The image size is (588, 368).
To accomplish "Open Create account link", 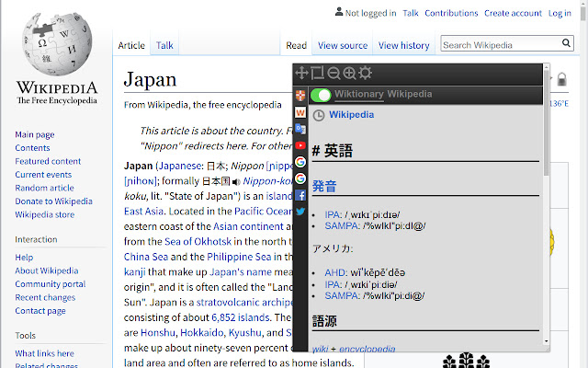I will (513, 13).
